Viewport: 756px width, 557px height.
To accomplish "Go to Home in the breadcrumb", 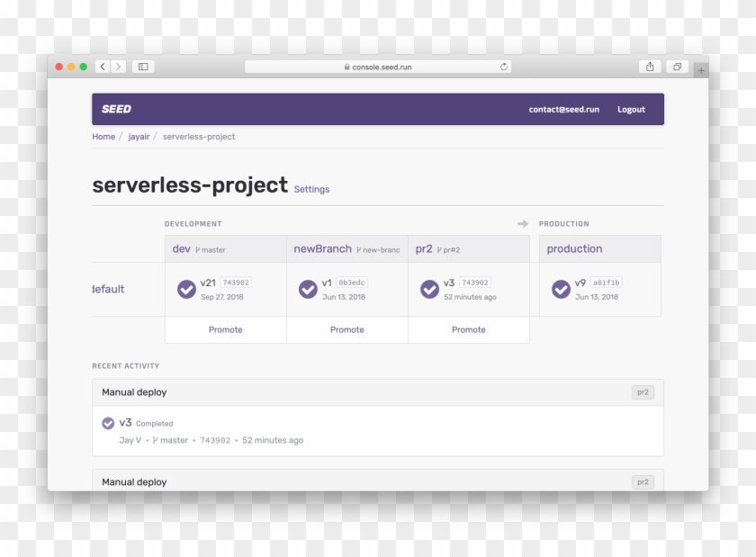I will tap(103, 137).
